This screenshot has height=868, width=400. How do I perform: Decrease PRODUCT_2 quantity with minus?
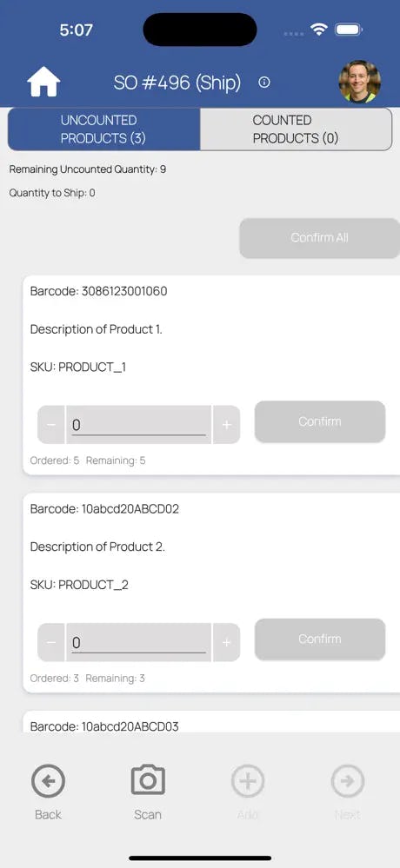point(51,642)
